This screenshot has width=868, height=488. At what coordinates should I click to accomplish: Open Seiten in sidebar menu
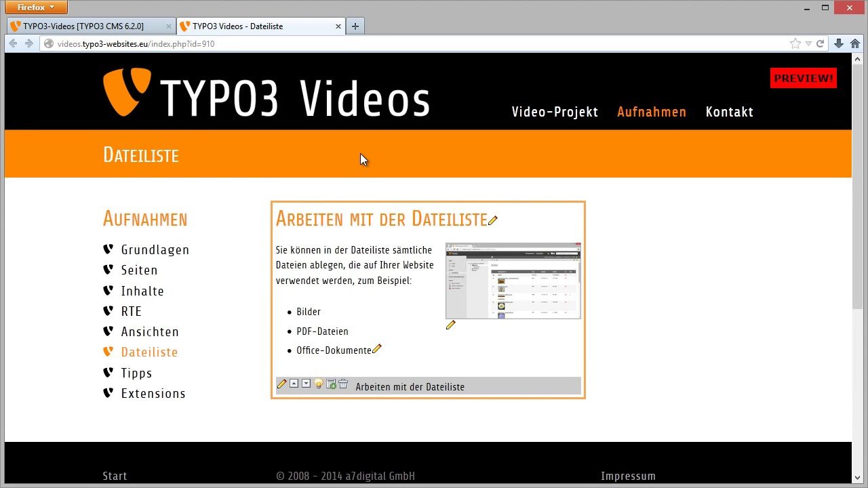click(139, 270)
